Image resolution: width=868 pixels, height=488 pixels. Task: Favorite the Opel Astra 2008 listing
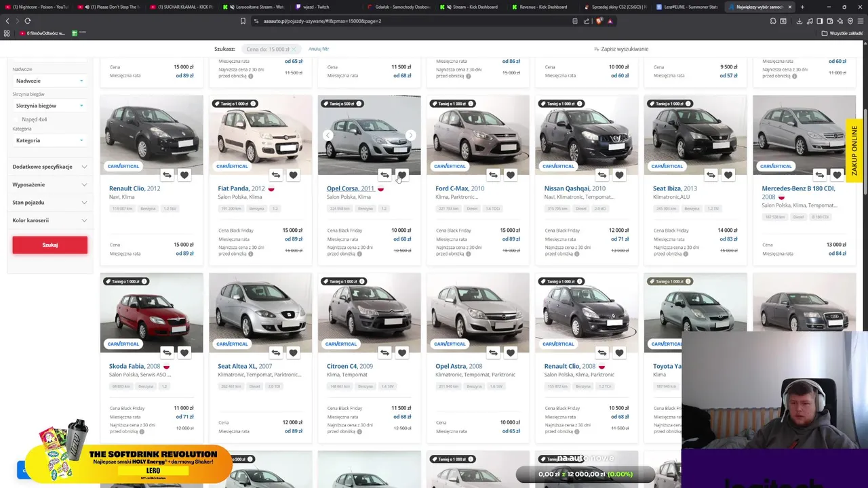click(x=511, y=352)
